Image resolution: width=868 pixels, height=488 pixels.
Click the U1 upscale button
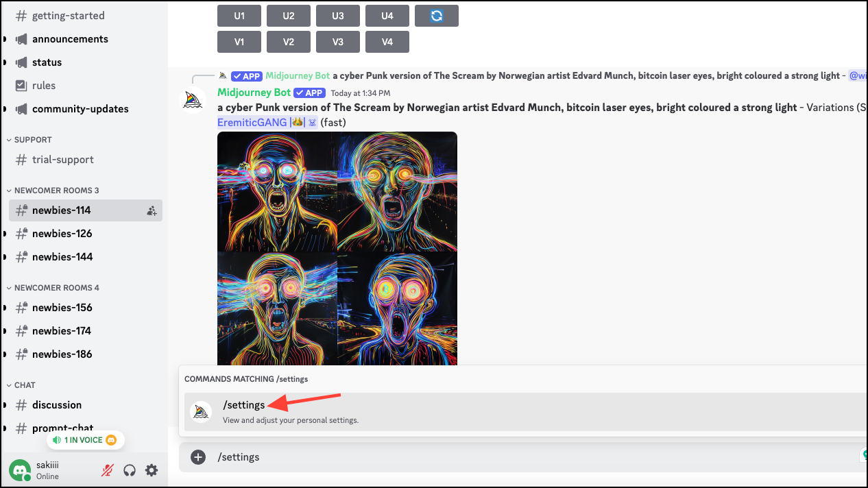click(x=239, y=16)
